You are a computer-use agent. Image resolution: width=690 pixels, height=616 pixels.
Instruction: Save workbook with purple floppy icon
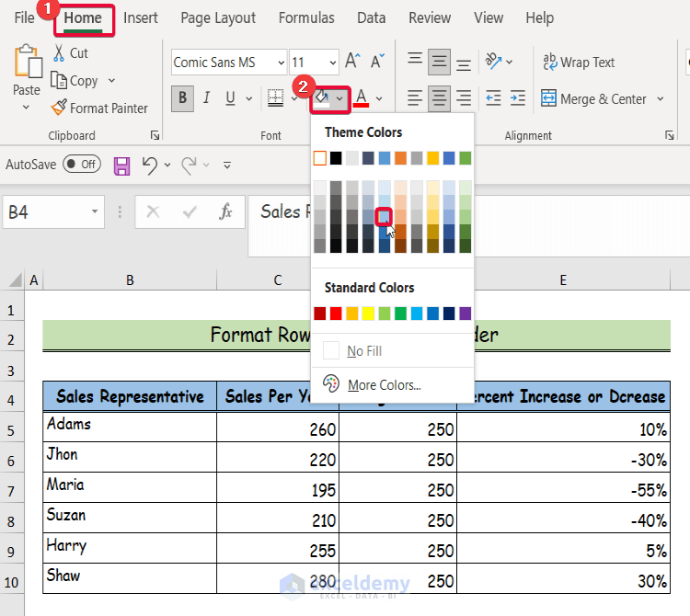point(121,166)
